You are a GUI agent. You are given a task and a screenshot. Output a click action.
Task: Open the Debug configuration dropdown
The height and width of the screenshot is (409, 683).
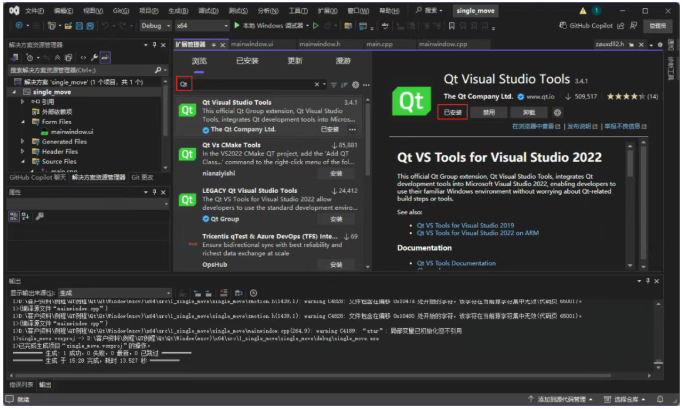[x=155, y=26]
